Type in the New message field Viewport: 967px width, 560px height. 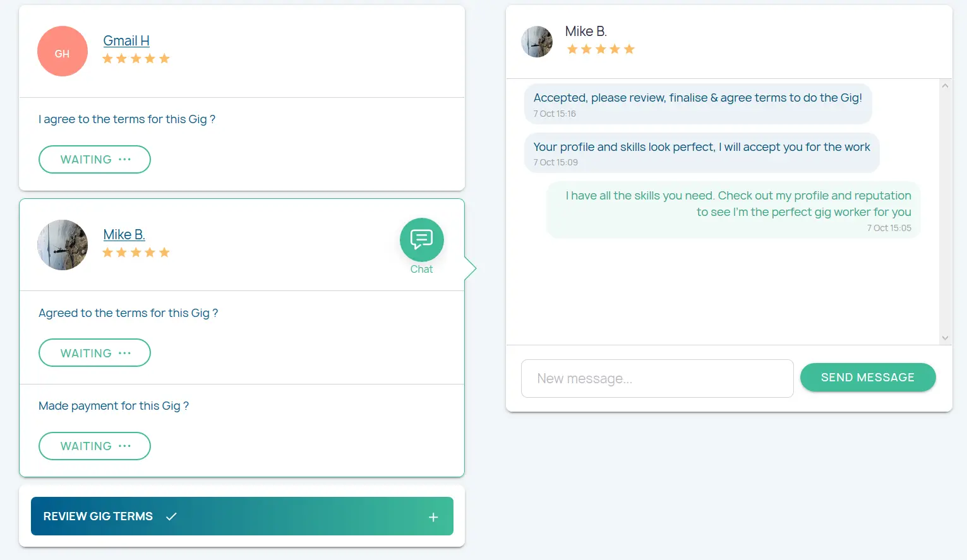[x=657, y=378]
